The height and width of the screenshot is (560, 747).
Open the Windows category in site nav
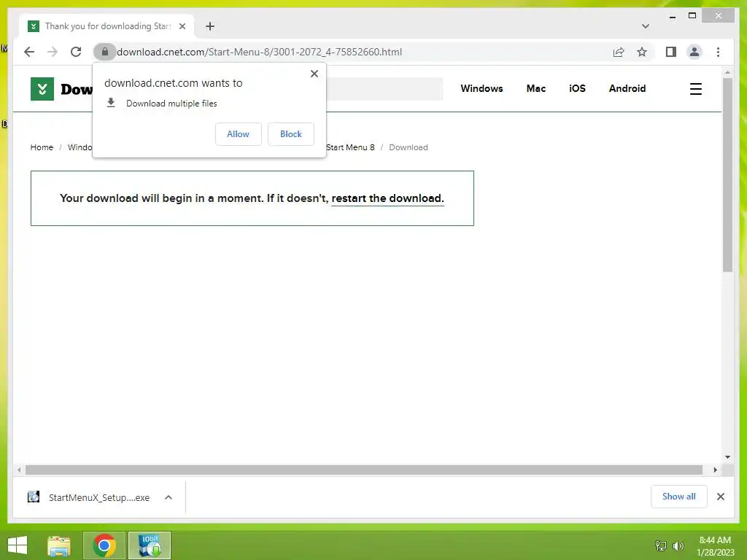point(481,88)
